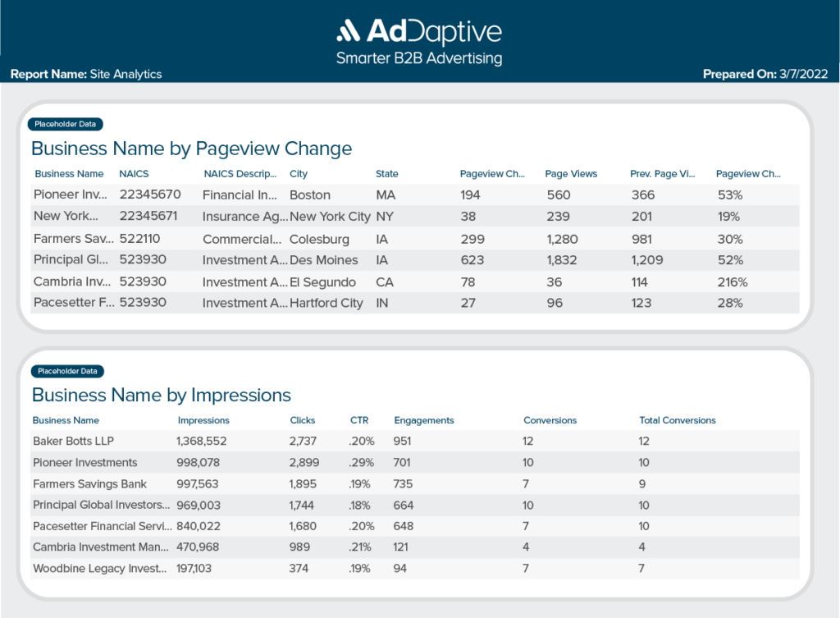This screenshot has width=840, height=618.
Task: Click the AdDaptive wordmark in the header
Action: (435, 31)
